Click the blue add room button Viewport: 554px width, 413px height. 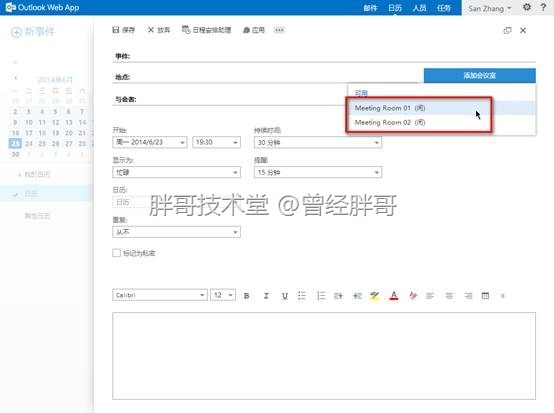click(479, 75)
